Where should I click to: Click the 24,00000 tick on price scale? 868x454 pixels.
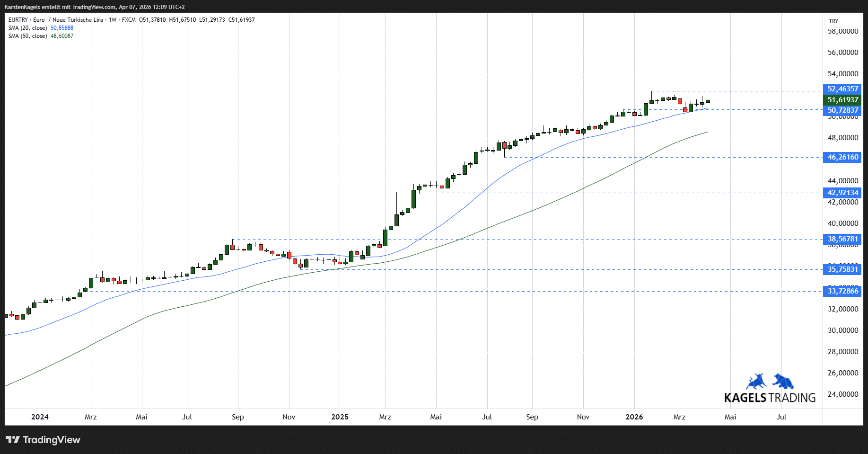click(842, 394)
